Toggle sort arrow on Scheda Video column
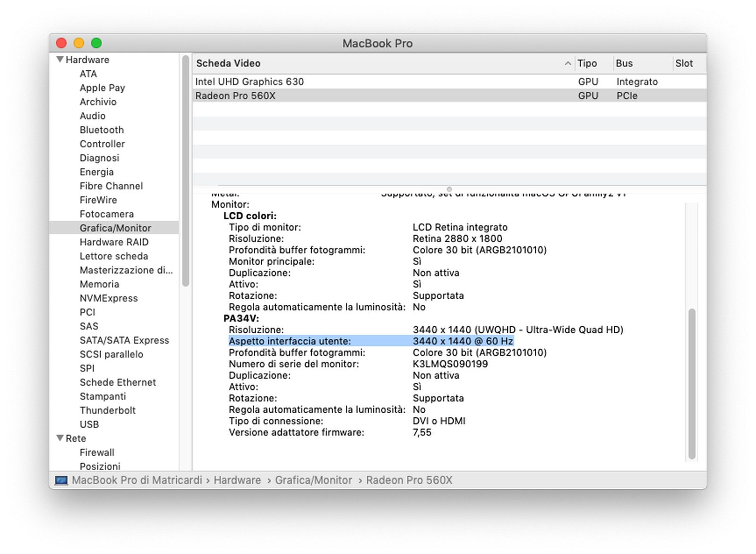756x554 pixels. (567, 63)
